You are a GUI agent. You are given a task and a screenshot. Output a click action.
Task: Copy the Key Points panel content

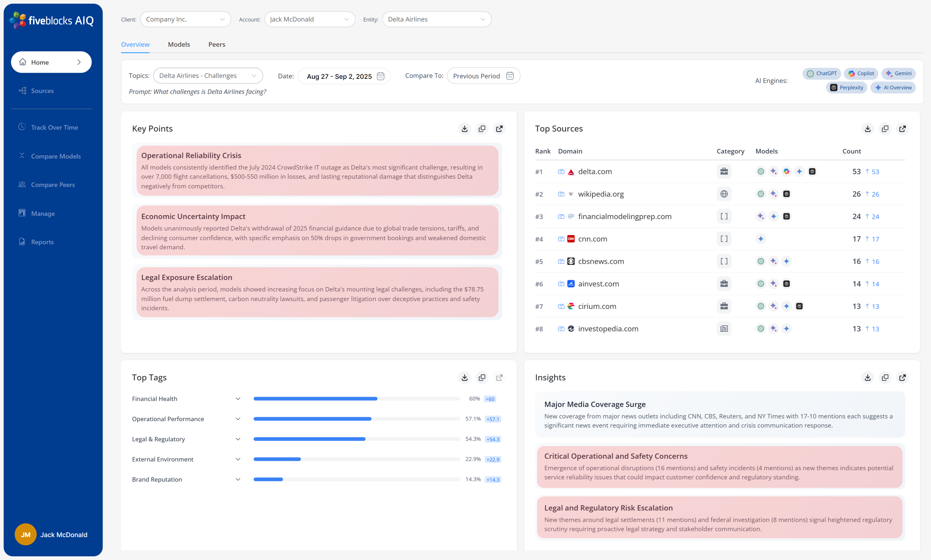coord(482,129)
